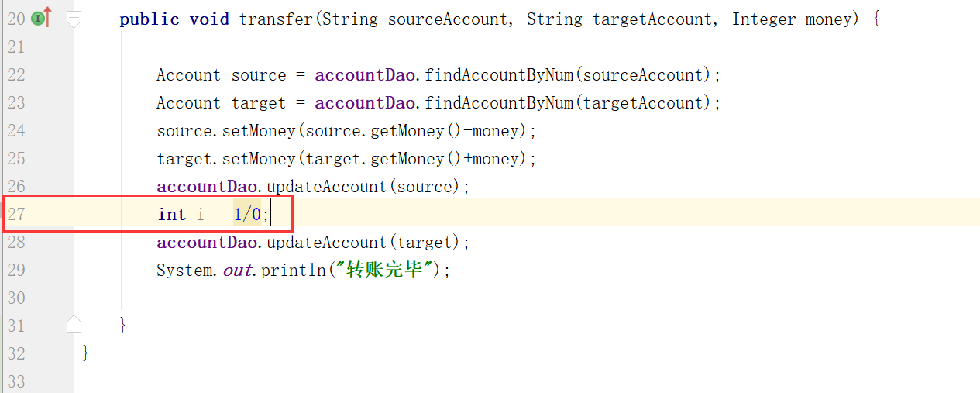
Task: Place cursor on findAccountByNum call in line 22
Action: [x=500, y=75]
